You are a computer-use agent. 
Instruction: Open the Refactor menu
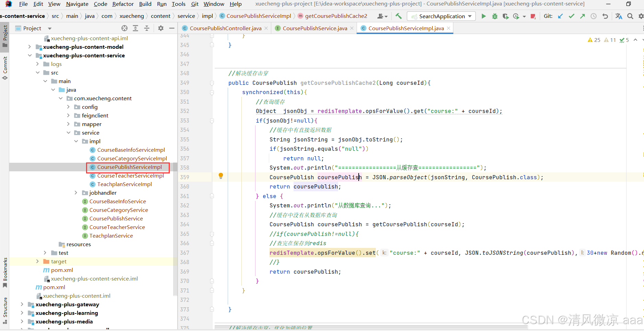tap(123, 4)
